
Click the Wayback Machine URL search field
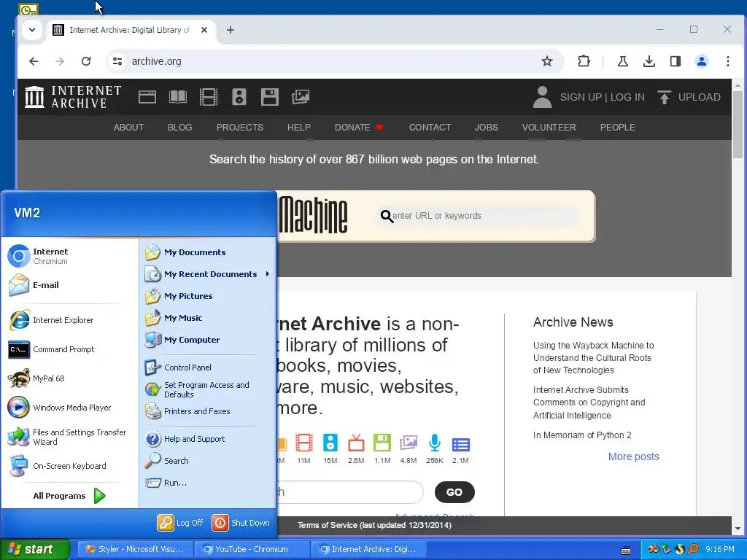tap(479, 216)
